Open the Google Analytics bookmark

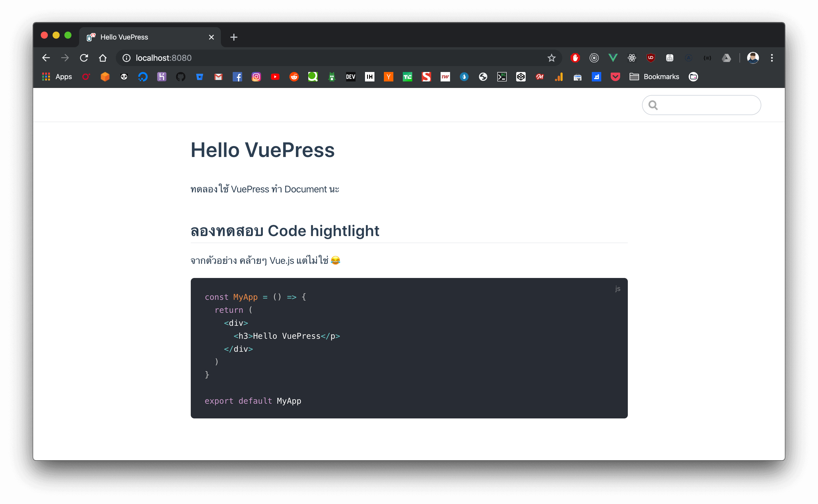pos(558,77)
